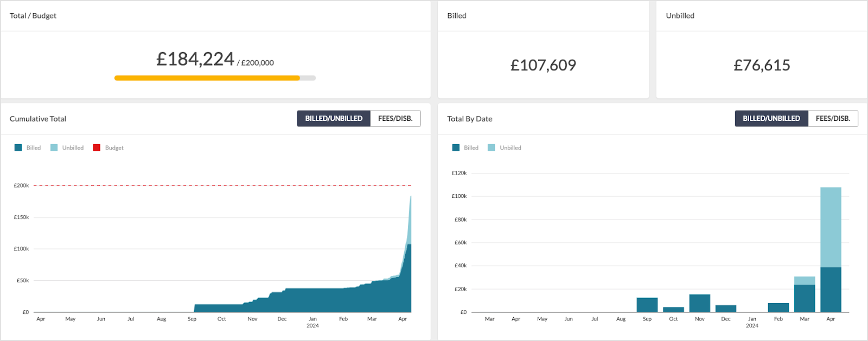Click the Oct bar in Total By Date
The height and width of the screenshot is (341, 868).
pos(674,310)
